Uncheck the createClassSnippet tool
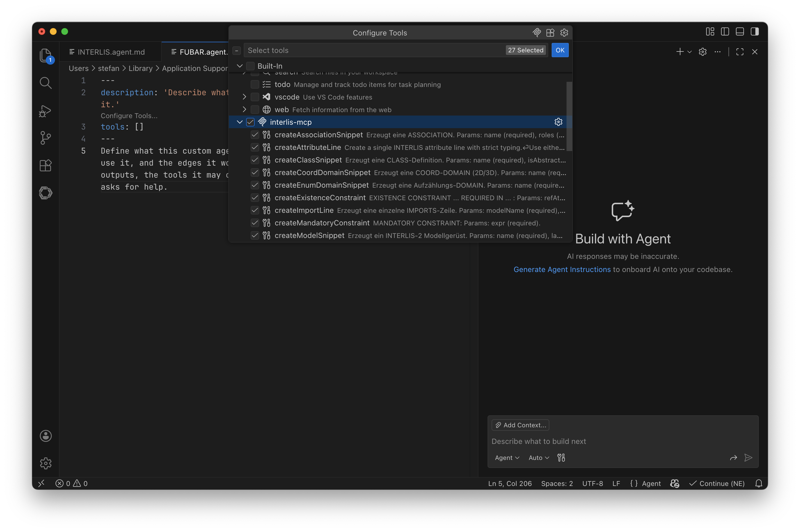The width and height of the screenshot is (800, 532). click(255, 160)
